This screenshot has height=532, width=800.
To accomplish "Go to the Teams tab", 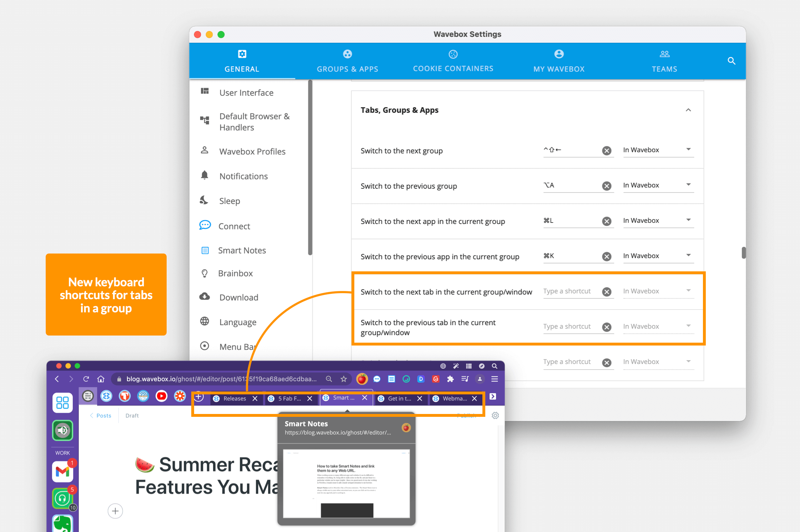I will [x=664, y=61].
